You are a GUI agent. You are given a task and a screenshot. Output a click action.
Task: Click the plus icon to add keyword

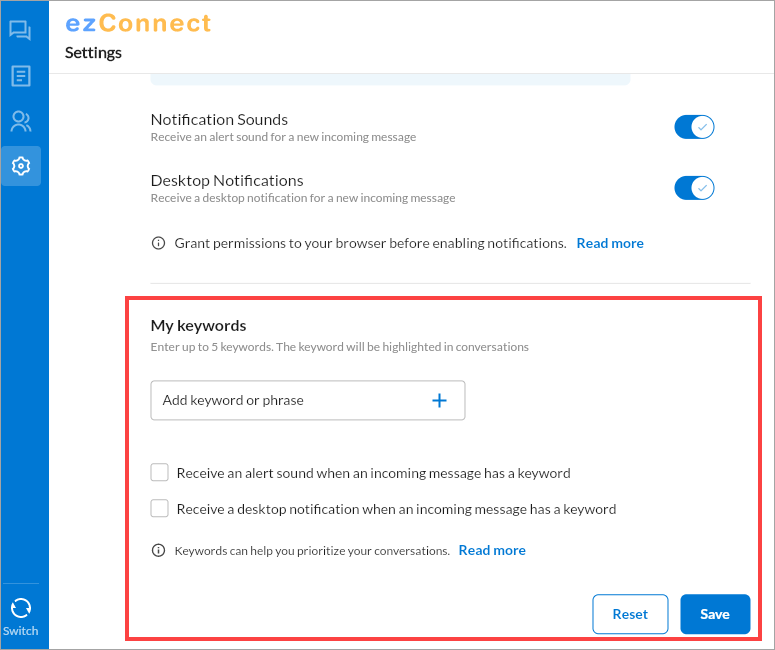click(x=439, y=400)
